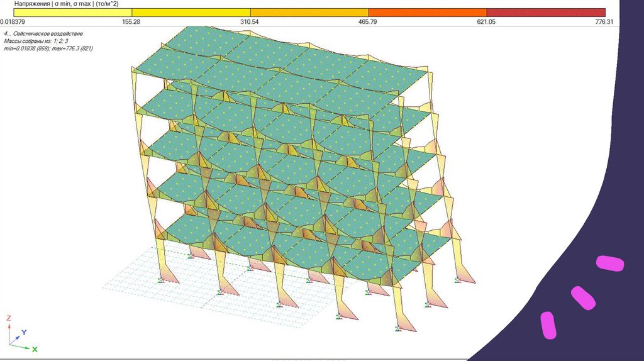Viewport: 644px width, 361px height.
Task: Click the legend value 621.05
Action: coord(486,22)
